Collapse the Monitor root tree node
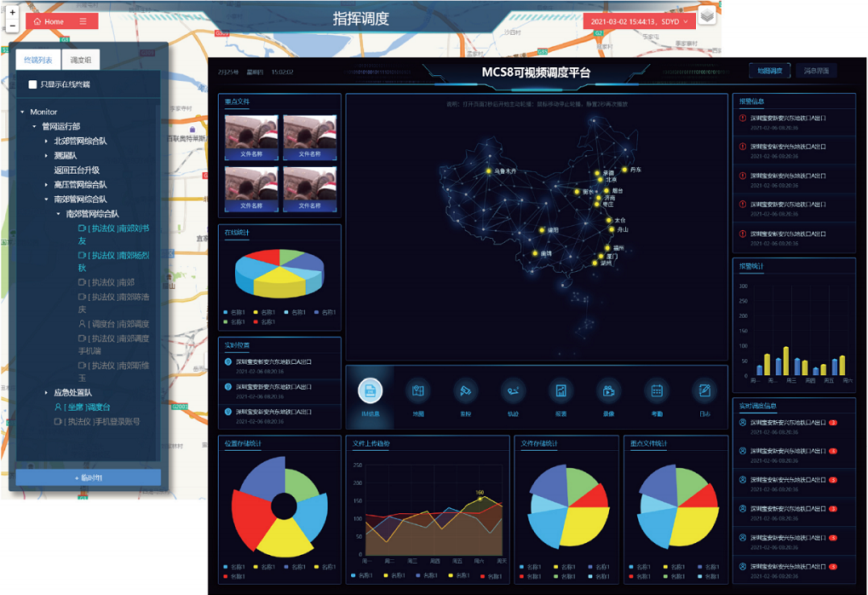 [x=22, y=113]
